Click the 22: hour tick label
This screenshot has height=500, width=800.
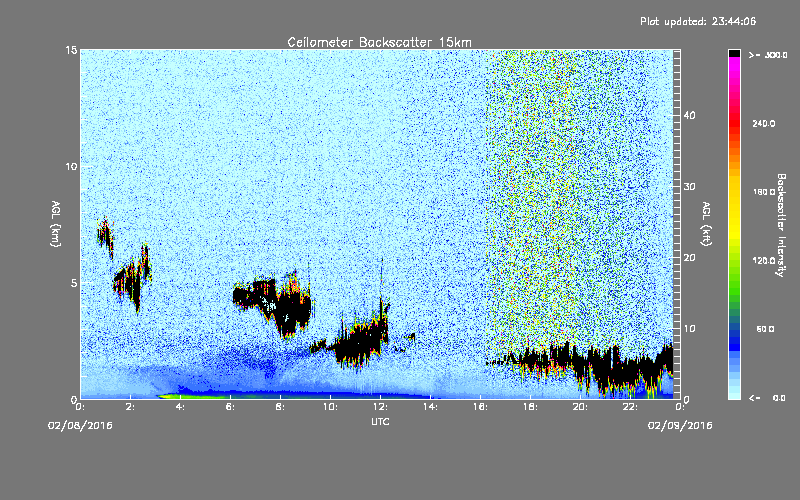pos(630,407)
